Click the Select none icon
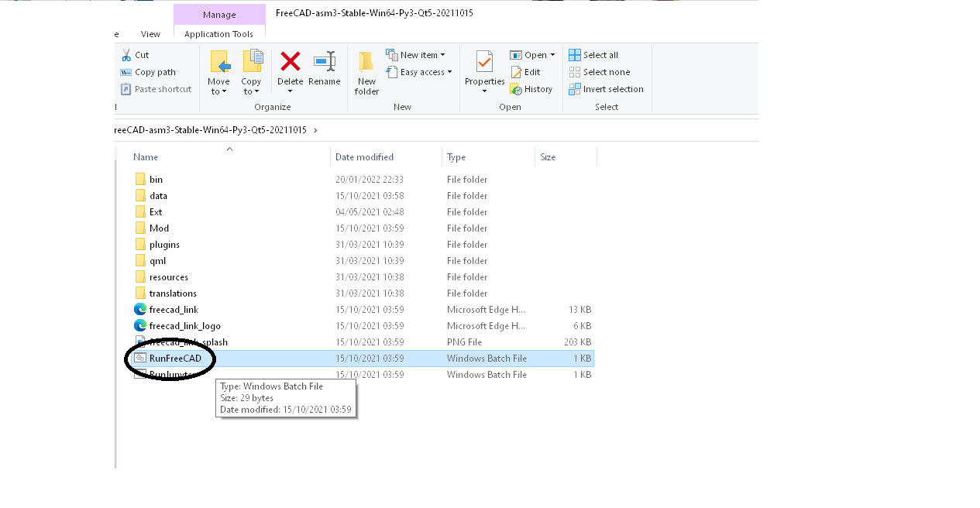Viewport: 980px width, 508px height. coord(575,72)
